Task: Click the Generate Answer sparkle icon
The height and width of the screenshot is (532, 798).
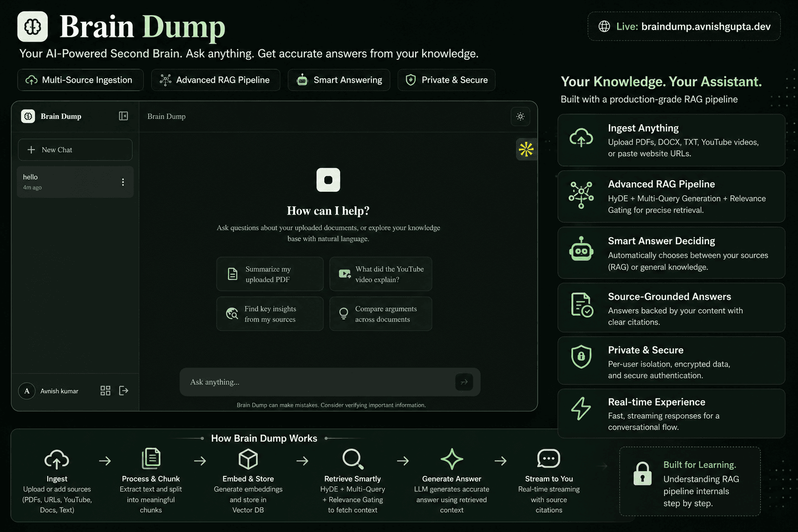Action: (x=452, y=459)
